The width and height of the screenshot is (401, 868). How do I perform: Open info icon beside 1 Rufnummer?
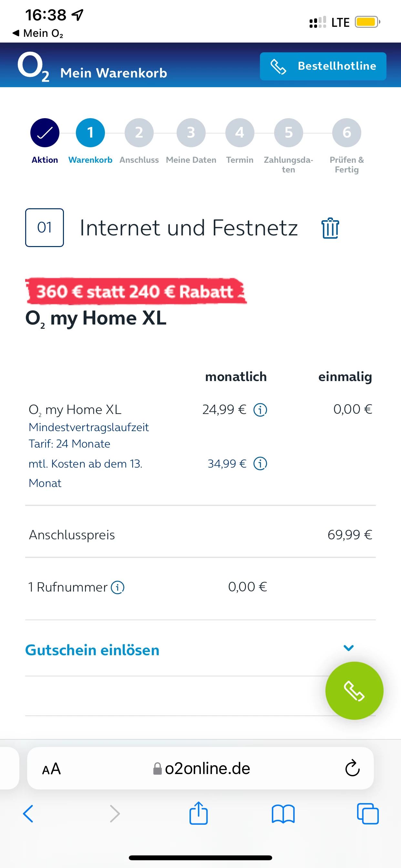(118, 587)
